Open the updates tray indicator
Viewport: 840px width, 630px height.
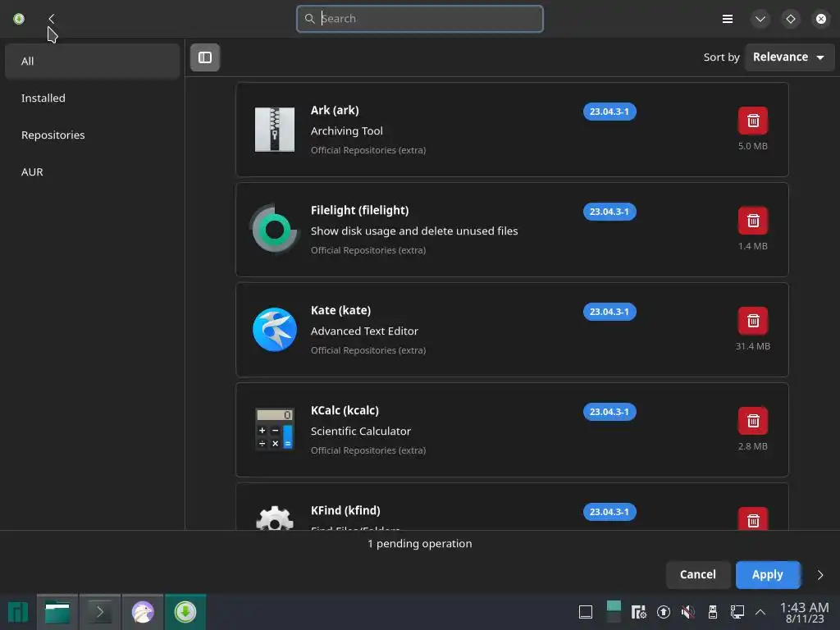click(663, 612)
